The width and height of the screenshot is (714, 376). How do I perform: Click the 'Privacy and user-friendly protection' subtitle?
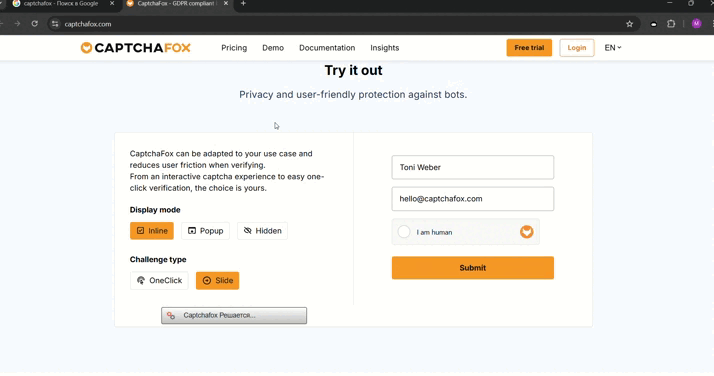(x=353, y=95)
